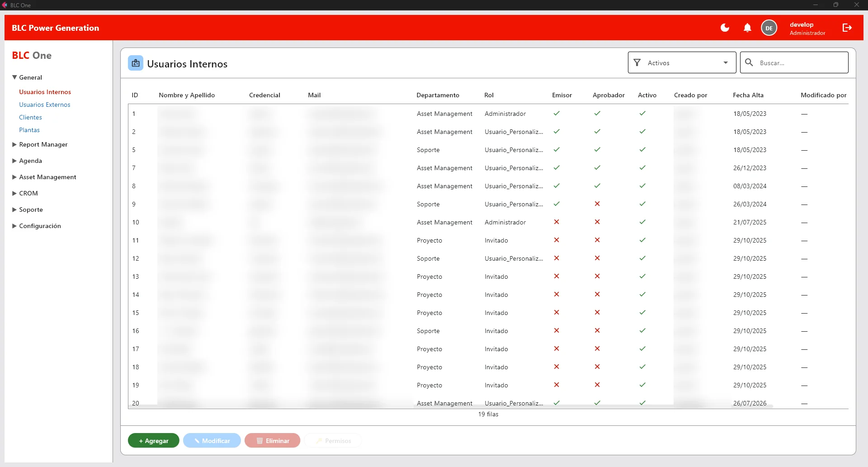Select the row with ID 7

[488, 168]
